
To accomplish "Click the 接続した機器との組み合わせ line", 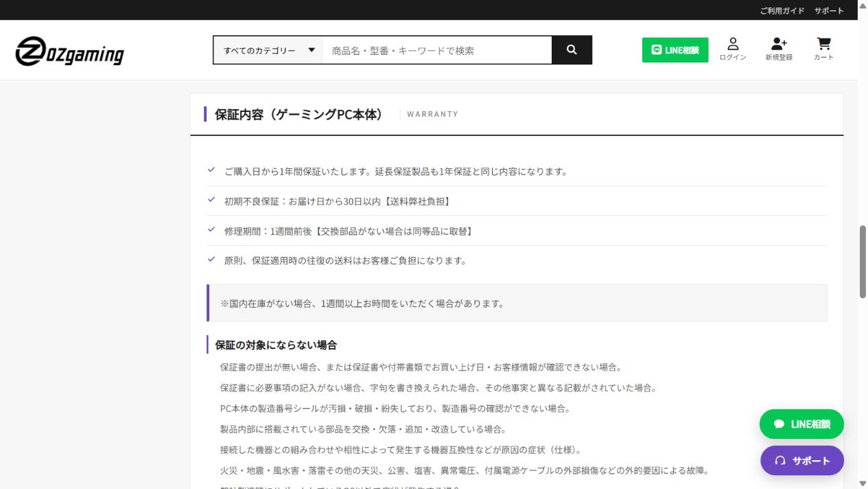I will click(x=401, y=451).
